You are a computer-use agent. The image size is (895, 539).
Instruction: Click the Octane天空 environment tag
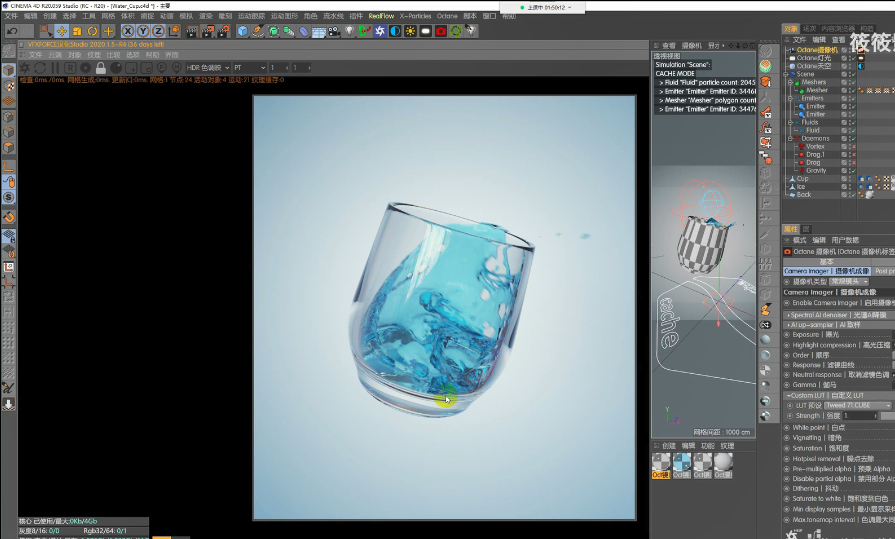(x=861, y=66)
